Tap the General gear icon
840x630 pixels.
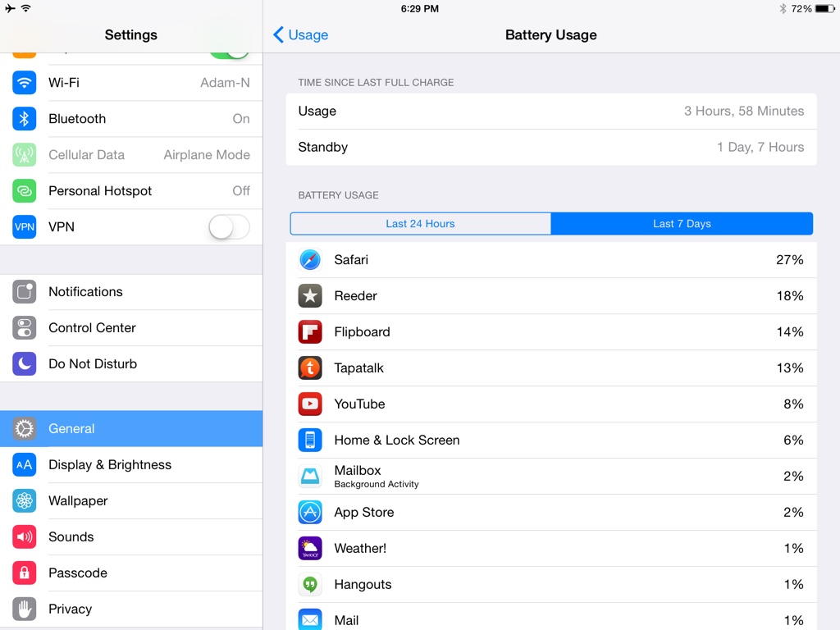(x=24, y=428)
